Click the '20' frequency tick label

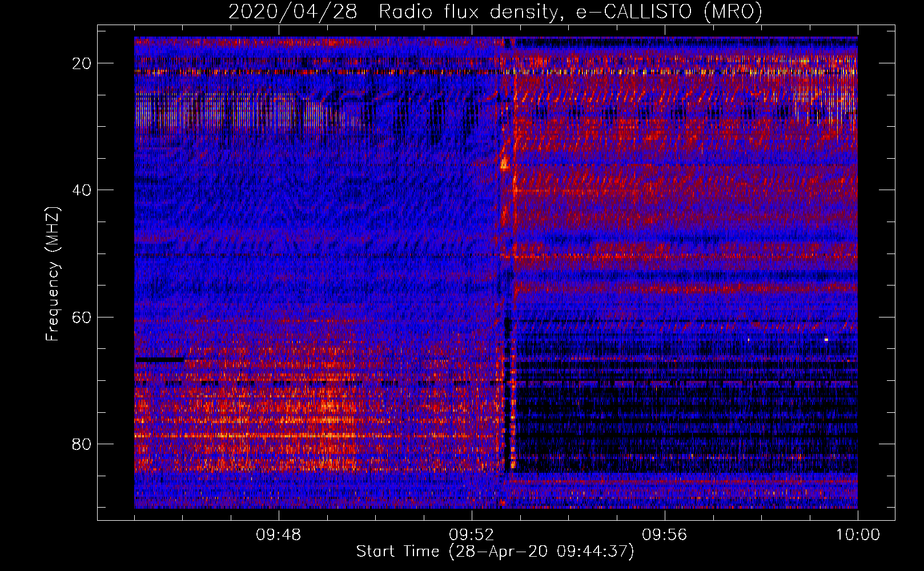[x=82, y=63]
